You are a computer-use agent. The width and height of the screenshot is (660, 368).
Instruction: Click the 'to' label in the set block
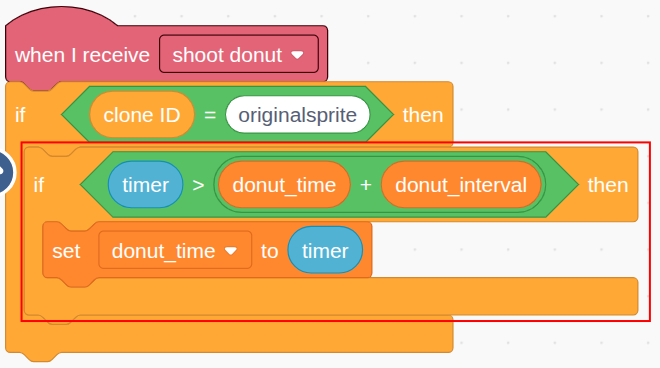[269, 251]
